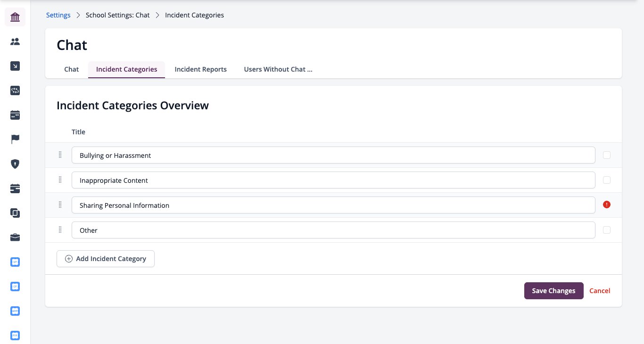
Task: Go to Settings via breadcrumb link
Action: pyautogui.click(x=58, y=15)
